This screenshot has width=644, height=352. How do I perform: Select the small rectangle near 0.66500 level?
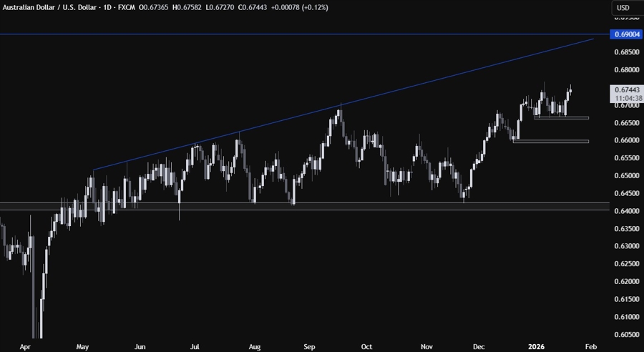(x=561, y=118)
